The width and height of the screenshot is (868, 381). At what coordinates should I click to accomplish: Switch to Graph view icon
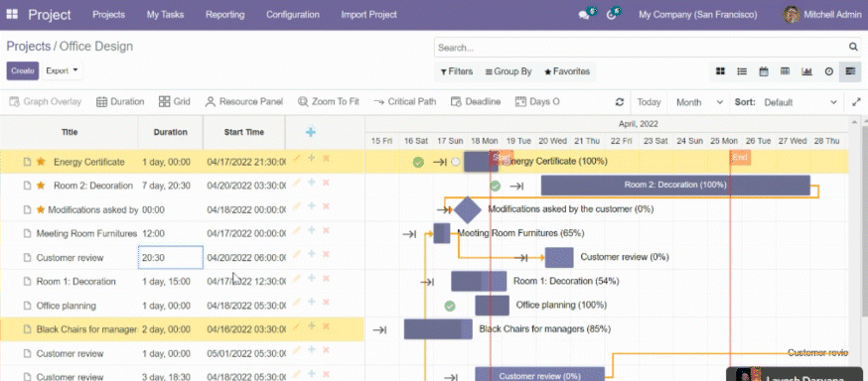806,71
